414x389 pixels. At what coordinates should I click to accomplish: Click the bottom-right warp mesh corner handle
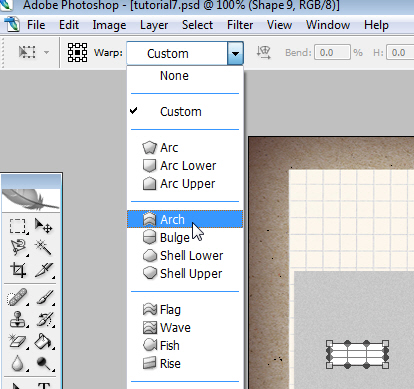point(385,365)
